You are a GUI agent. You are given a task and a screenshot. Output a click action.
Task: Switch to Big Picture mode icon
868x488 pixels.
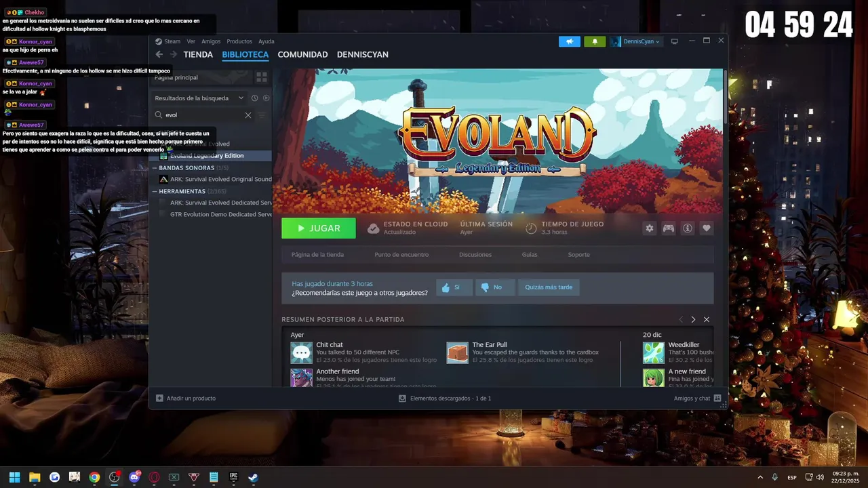(674, 41)
